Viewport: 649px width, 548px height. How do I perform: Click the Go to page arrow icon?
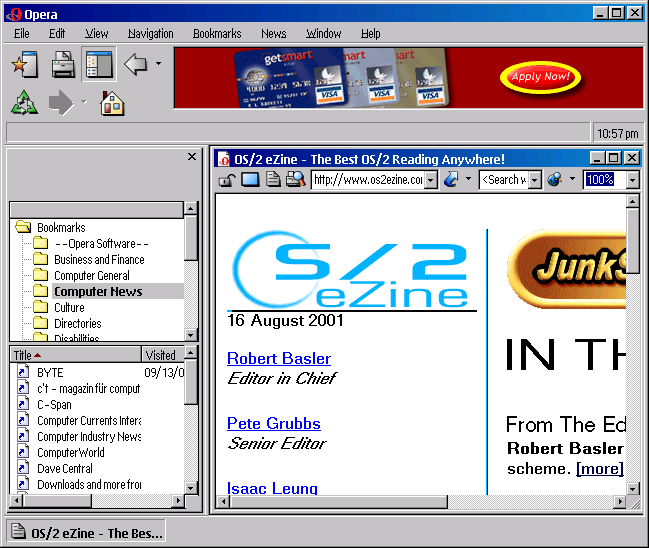click(x=451, y=180)
